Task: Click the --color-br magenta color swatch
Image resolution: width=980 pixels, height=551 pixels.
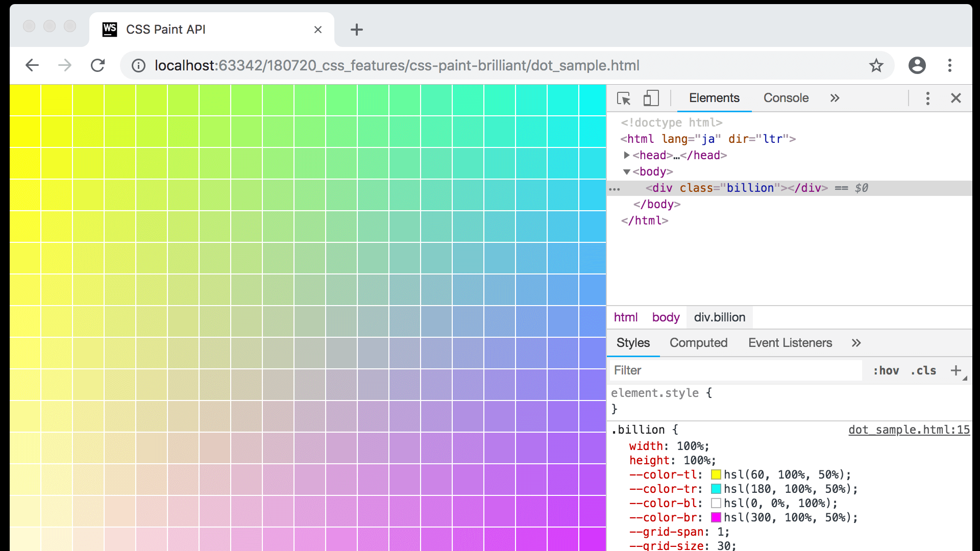Action: click(716, 517)
